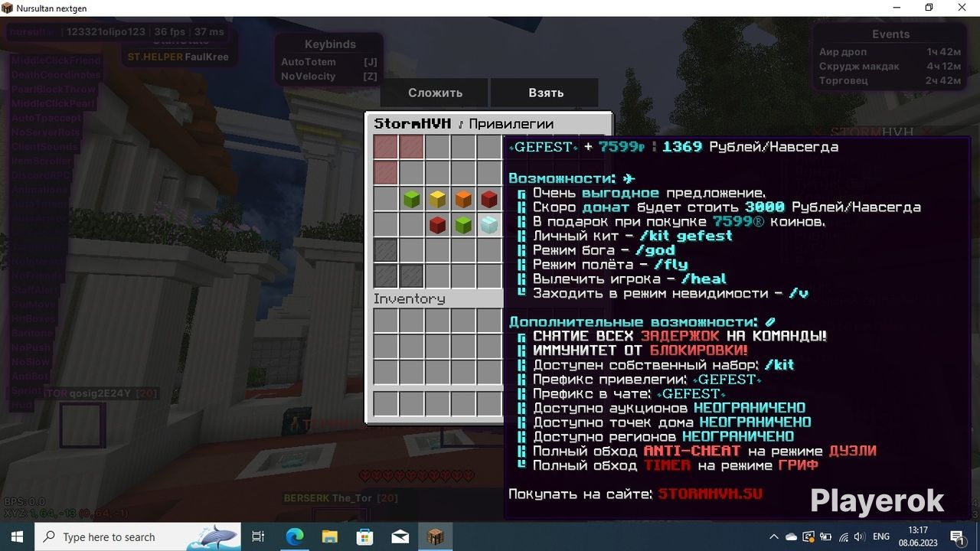980x551 pixels.
Task: Click the DeathCoordinates module name
Action: point(56,75)
